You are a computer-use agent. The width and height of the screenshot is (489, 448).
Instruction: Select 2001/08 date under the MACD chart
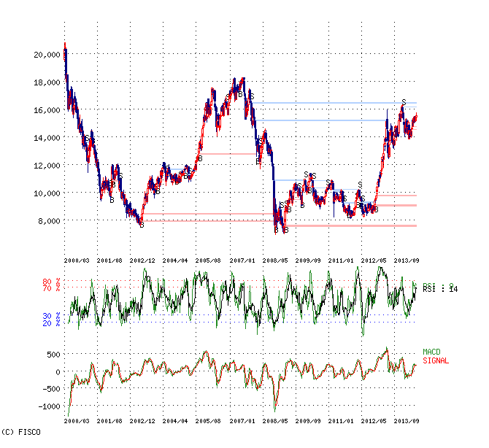point(109,421)
